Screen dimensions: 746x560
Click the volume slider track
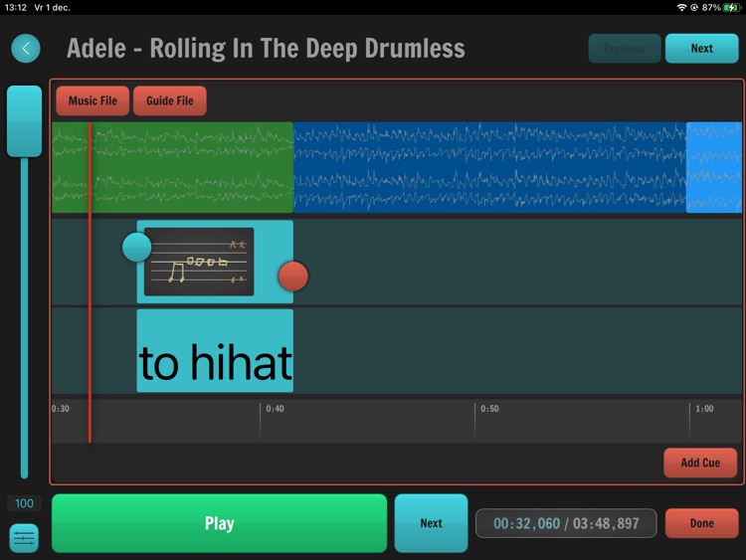coord(24,318)
